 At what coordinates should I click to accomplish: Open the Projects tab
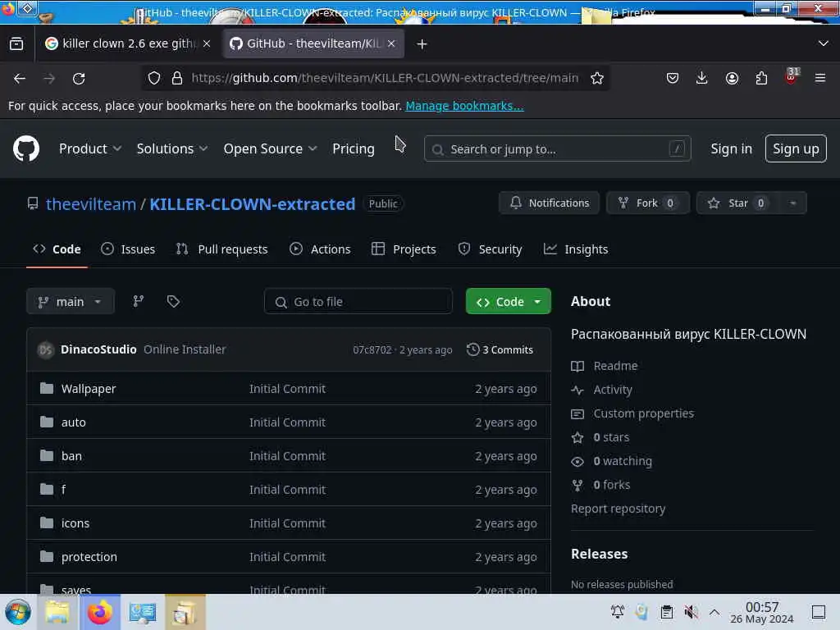coord(404,249)
